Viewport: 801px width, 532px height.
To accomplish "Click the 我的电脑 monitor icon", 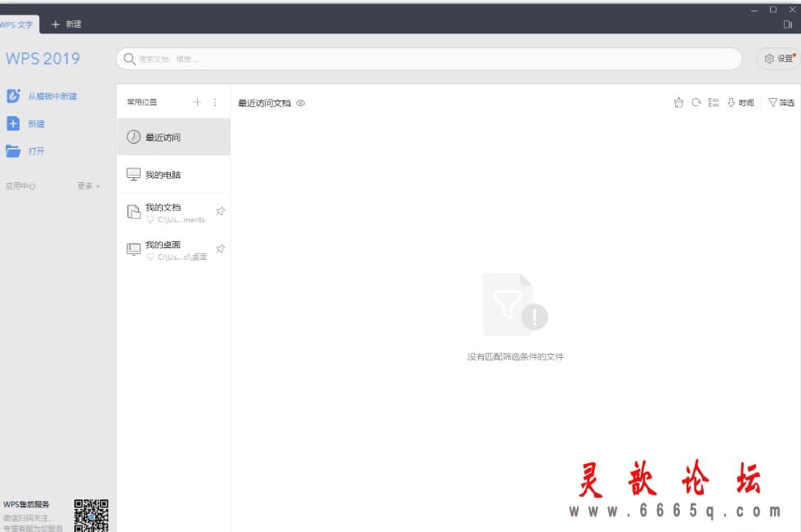I will coord(133,175).
